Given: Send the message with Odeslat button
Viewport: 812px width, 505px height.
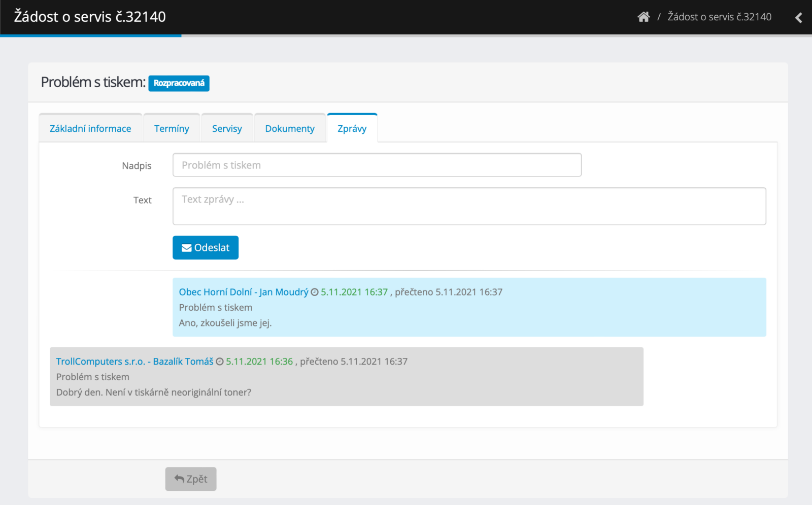Looking at the screenshot, I should [x=206, y=247].
